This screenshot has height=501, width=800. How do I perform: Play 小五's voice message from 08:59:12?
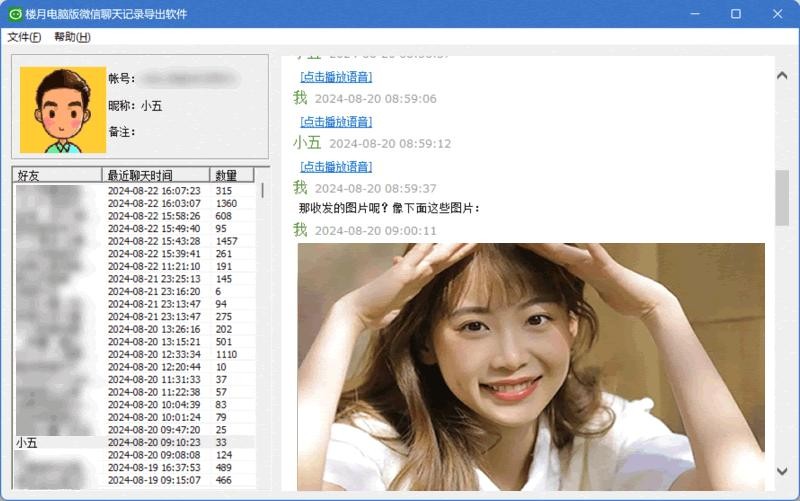tap(336, 167)
